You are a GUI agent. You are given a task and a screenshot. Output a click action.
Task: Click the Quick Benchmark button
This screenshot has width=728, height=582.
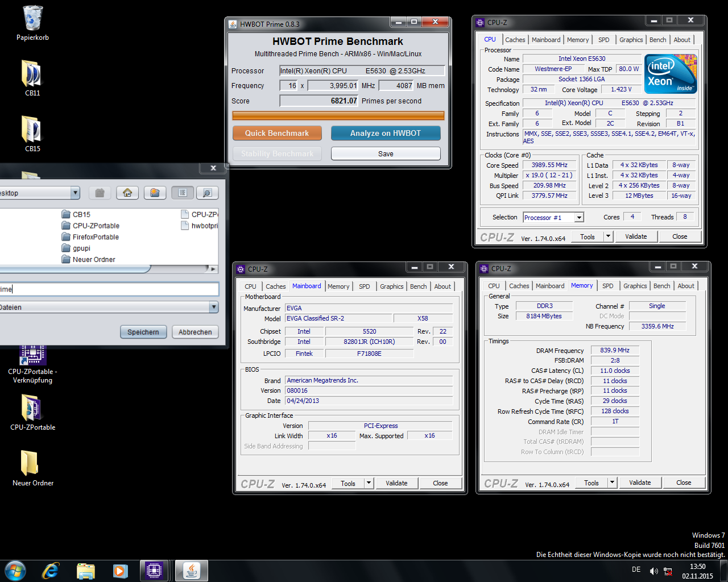click(x=277, y=133)
